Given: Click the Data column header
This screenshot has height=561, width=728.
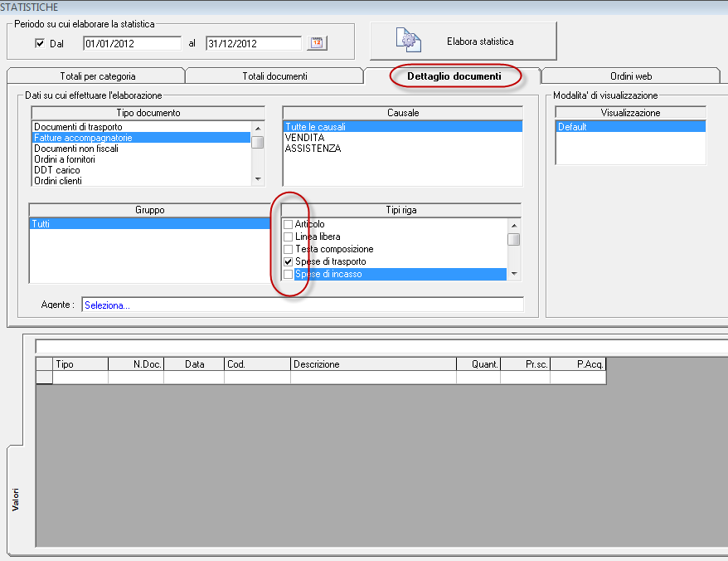Looking at the screenshot, I should [194, 364].
